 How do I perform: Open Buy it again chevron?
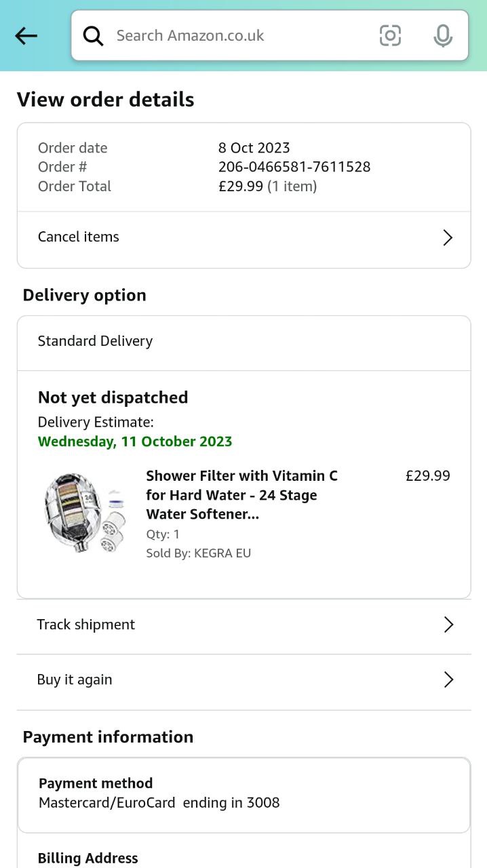(x=448, y=679)
